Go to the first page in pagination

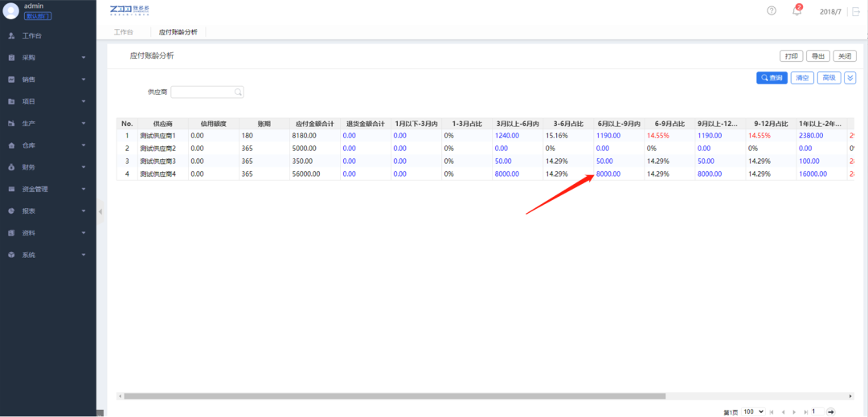[772, 411]
